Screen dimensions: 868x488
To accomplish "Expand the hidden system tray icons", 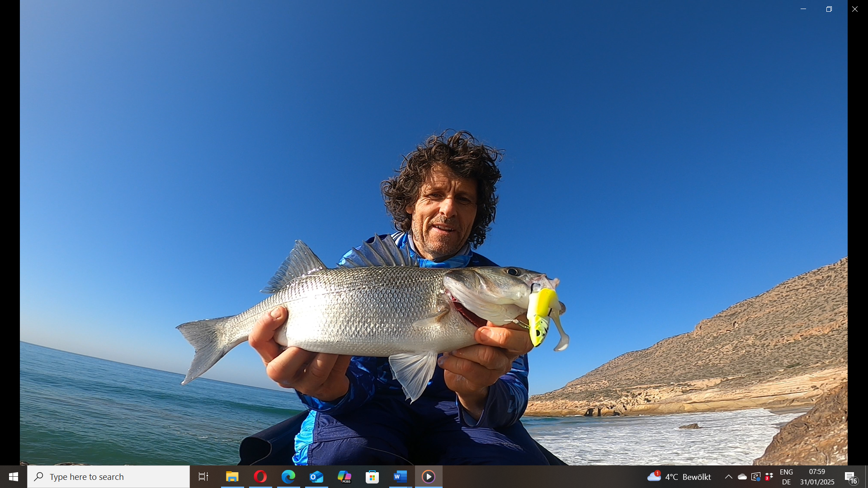I will 729,477.
